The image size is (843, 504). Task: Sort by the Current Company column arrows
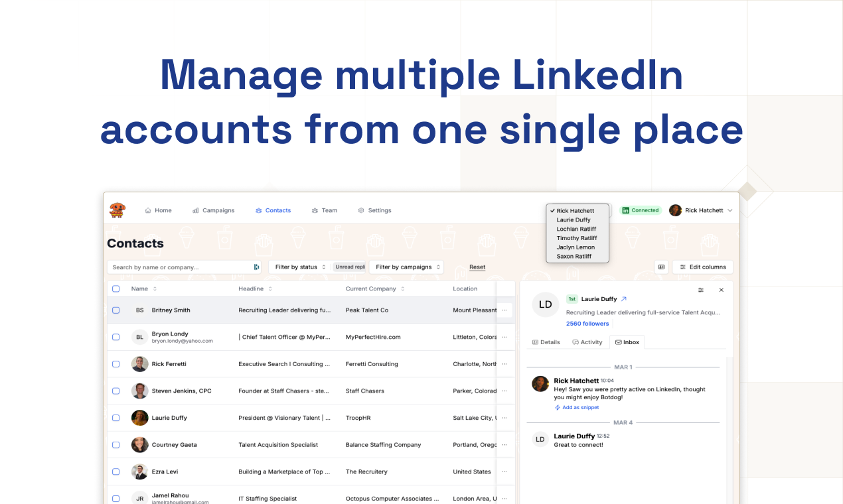[403, 289]
